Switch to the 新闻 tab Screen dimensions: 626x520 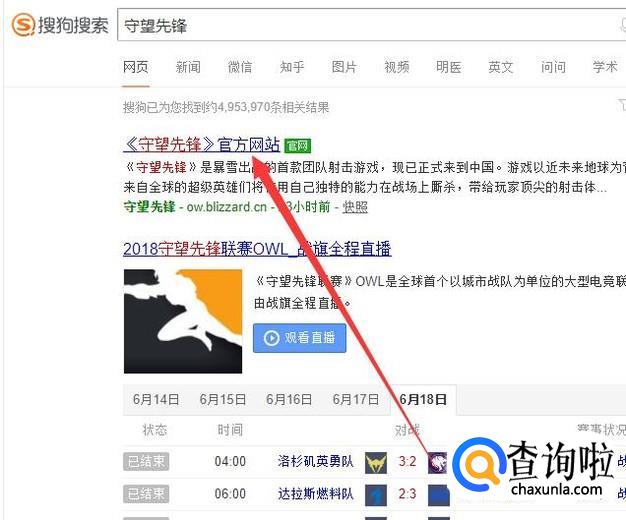[x=188, y=67]
